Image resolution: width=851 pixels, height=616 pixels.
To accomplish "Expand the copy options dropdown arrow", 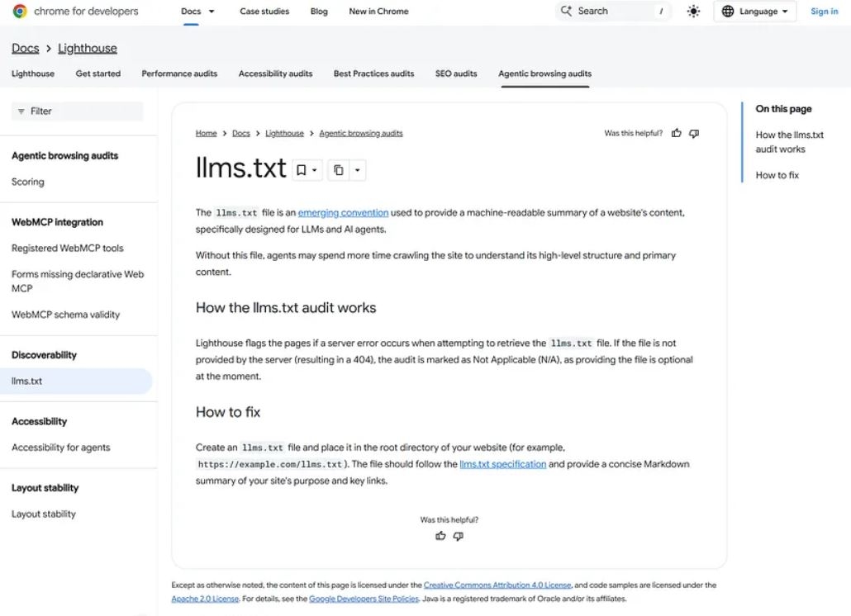I will pyautogui.click(x=357, y=170).
